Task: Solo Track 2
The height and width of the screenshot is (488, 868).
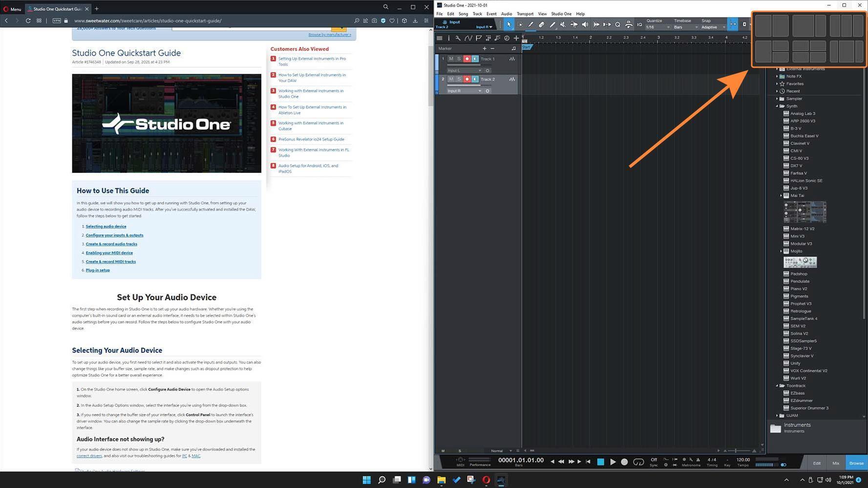Action: [x=459, y=79]
